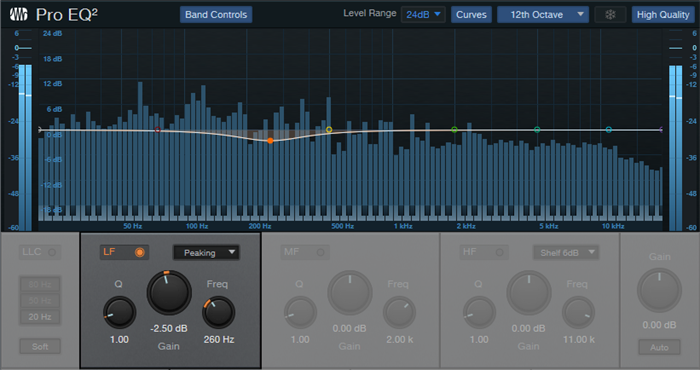Click the LF frequency value 260 Hz
This screenshot has width=700, height=370.
pos(219,340)
